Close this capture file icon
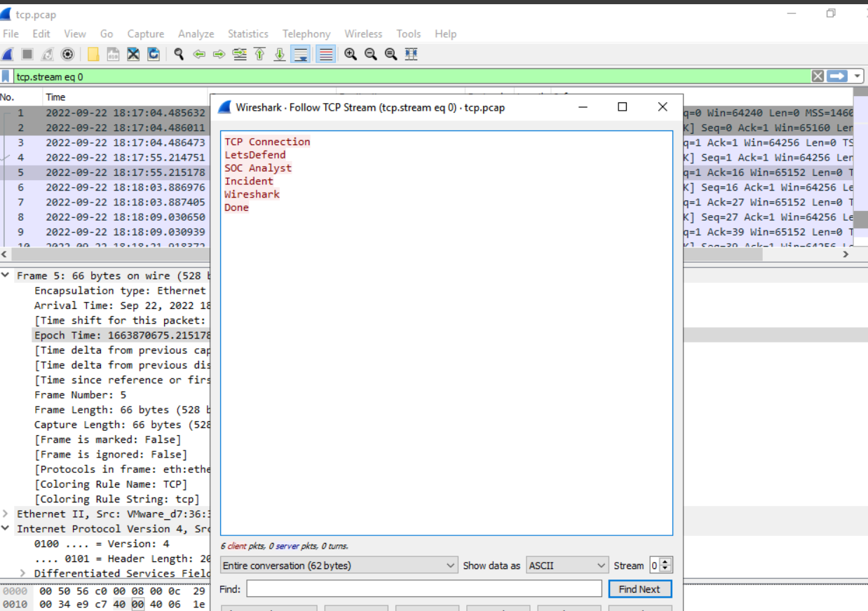Screen dimensions: 868x611 pyautogui.click(x=133, y=54)
